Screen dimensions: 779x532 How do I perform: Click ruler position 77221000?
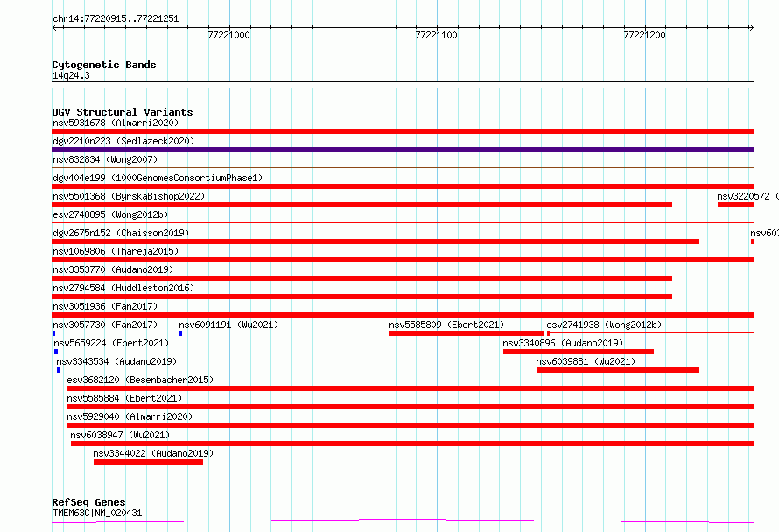(228, 35)
